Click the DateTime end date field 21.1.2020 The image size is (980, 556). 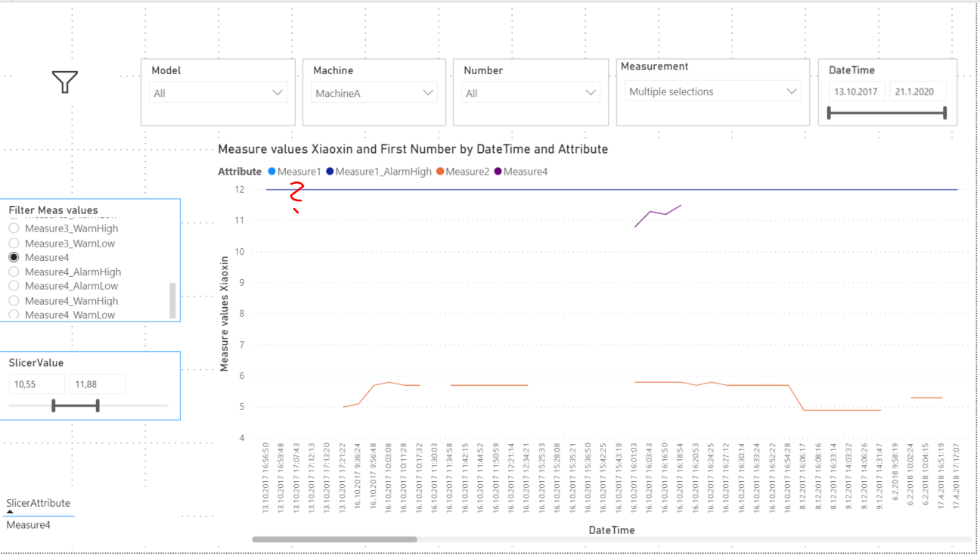pyautogui.click(x=917, y=92)
